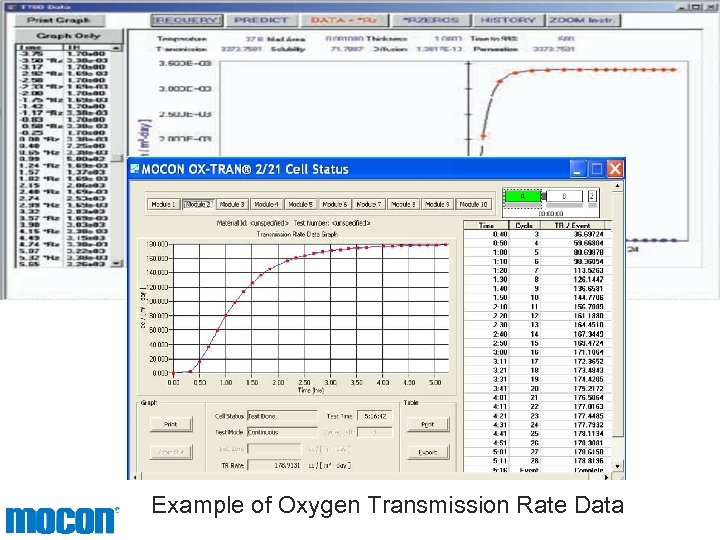Click table row with time 5:01 cycle 27
720x540 pixels.
[x=537, y=452]
